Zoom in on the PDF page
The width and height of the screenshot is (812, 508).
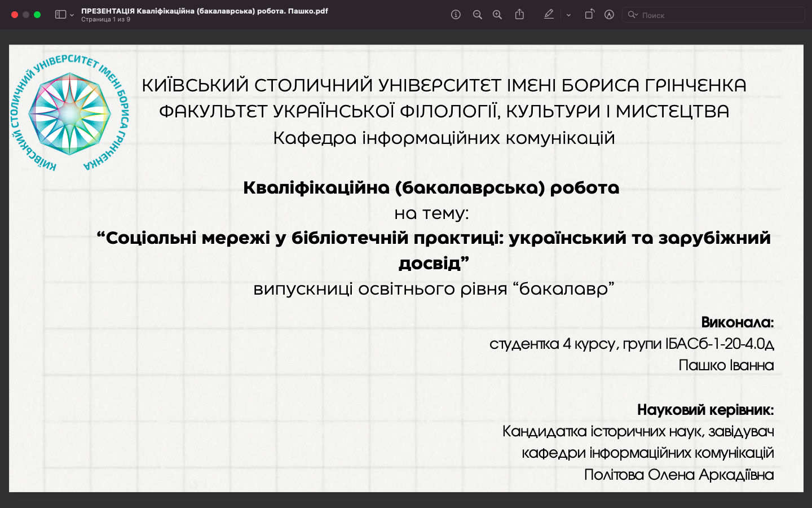pyautogui.click(x=497, y=15)
